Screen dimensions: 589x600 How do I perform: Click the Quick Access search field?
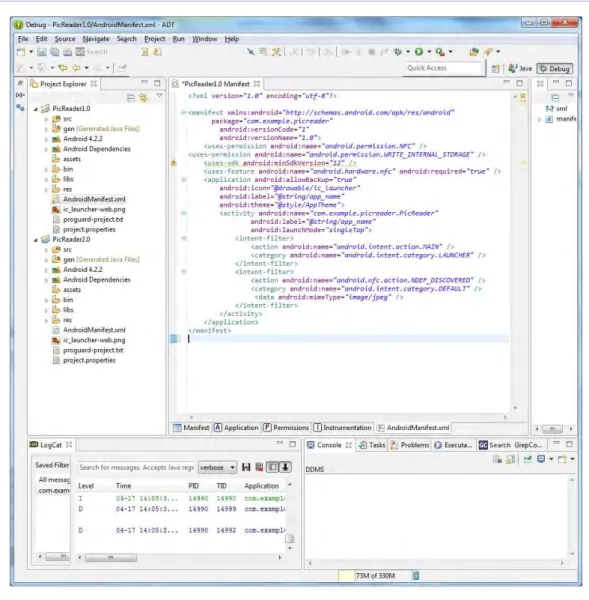[x=443, y=68]
